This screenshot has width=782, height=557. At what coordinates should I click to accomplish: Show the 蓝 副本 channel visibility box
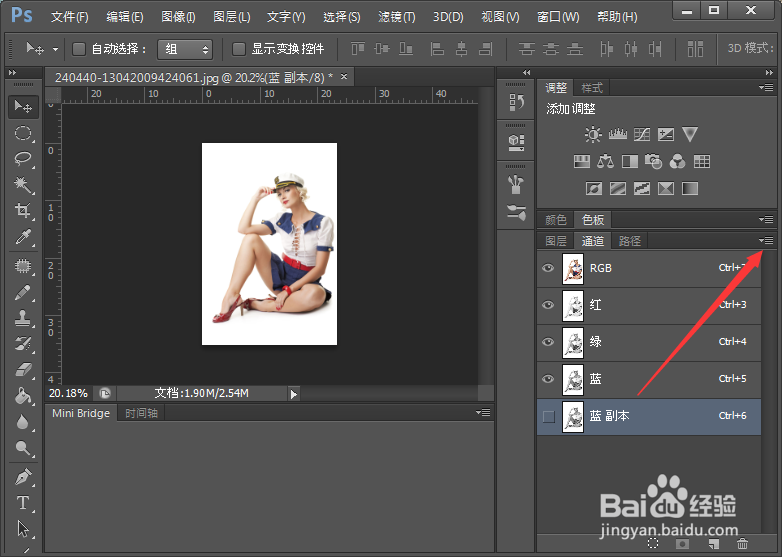tap(549, 416)
